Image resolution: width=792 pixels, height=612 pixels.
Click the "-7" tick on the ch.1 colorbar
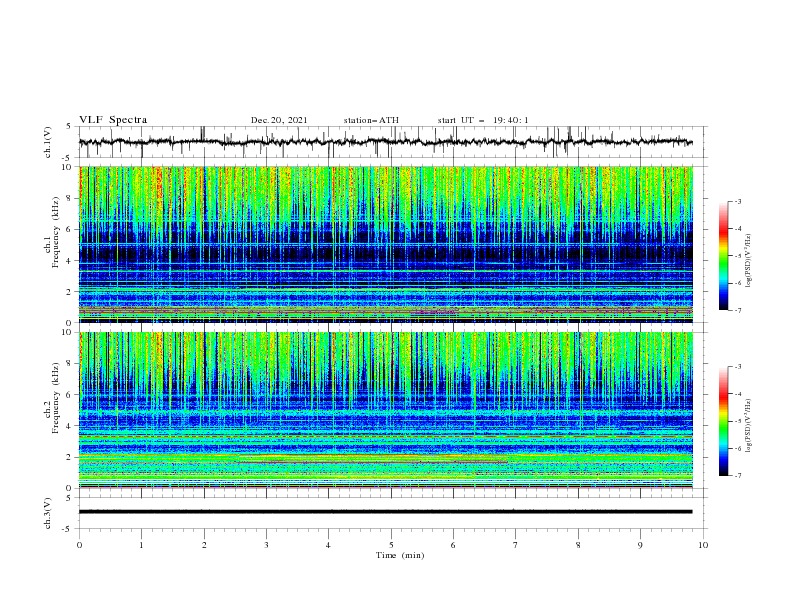tap(738, 310)
